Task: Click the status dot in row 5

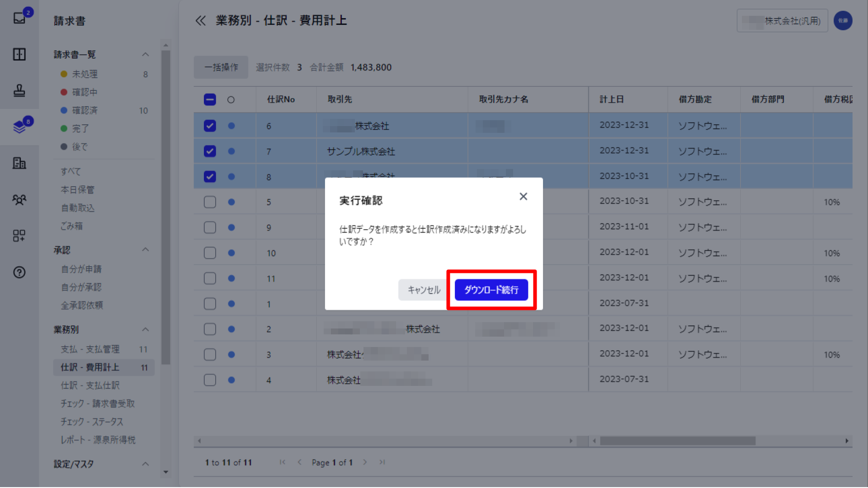Action: point(231,202)
